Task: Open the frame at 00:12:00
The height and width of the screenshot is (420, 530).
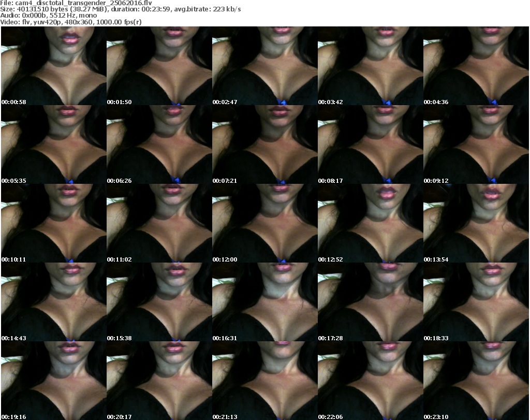Action: 264,223
